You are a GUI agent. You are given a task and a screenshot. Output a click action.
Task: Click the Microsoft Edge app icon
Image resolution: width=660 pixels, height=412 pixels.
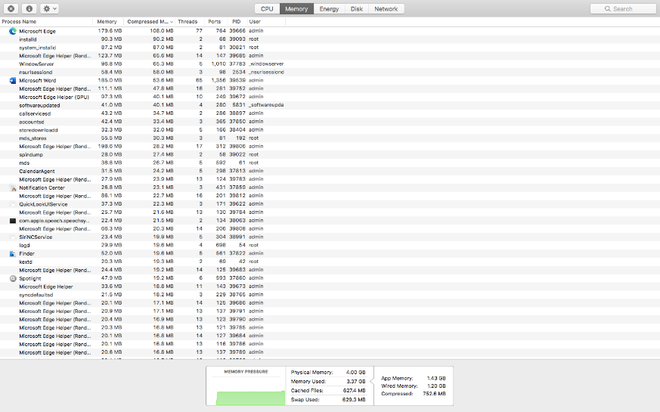tap(13, 31)
